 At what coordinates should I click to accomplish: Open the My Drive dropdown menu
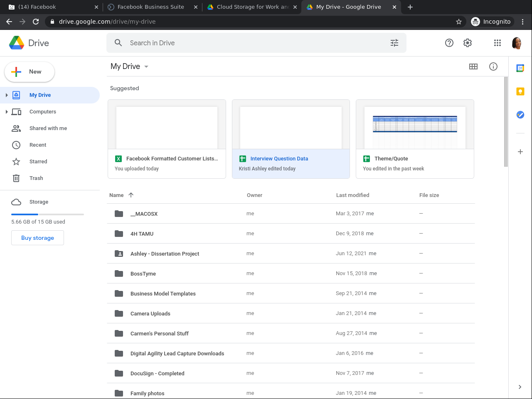[x=146, y=66]
